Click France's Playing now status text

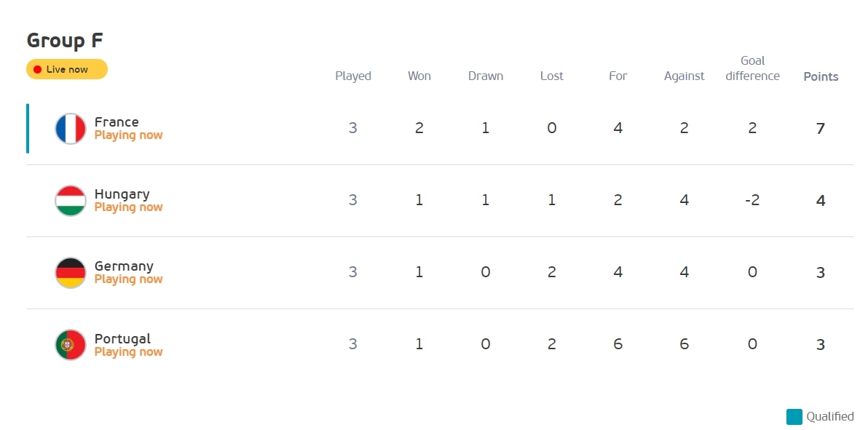tap(128, 135)
